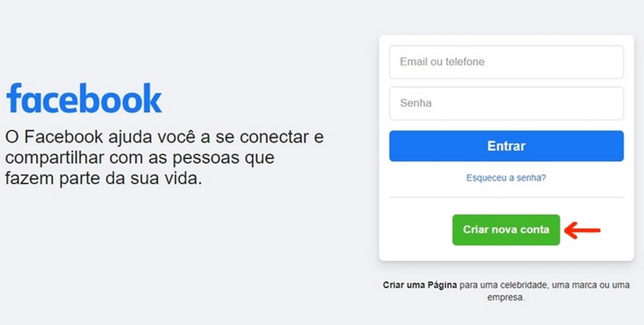Follow the Criar uma Página link

tap(420, 286)
